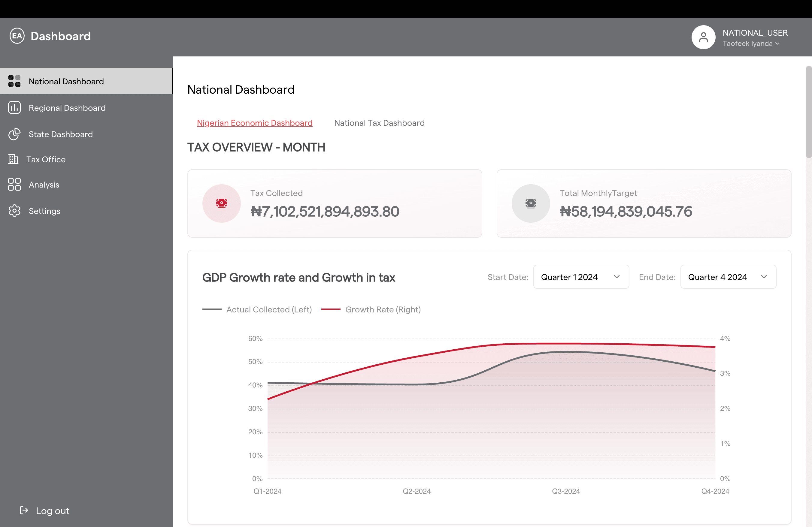
Task: Switch to the National Tax Dashboard tab
Action: pos(379,123)
